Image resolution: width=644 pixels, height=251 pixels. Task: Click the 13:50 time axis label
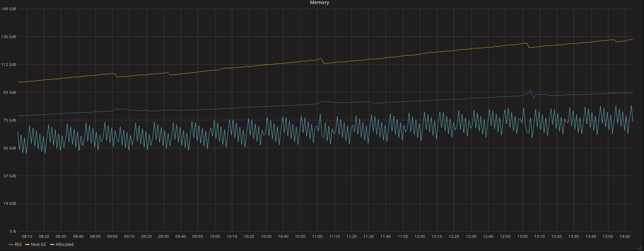point(608,236)
